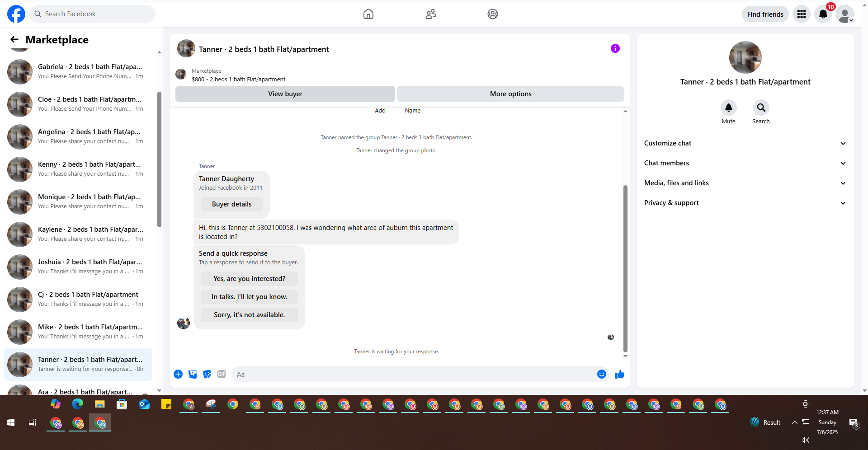
Task: Open the Mike conversation
Action: [78, 332]
